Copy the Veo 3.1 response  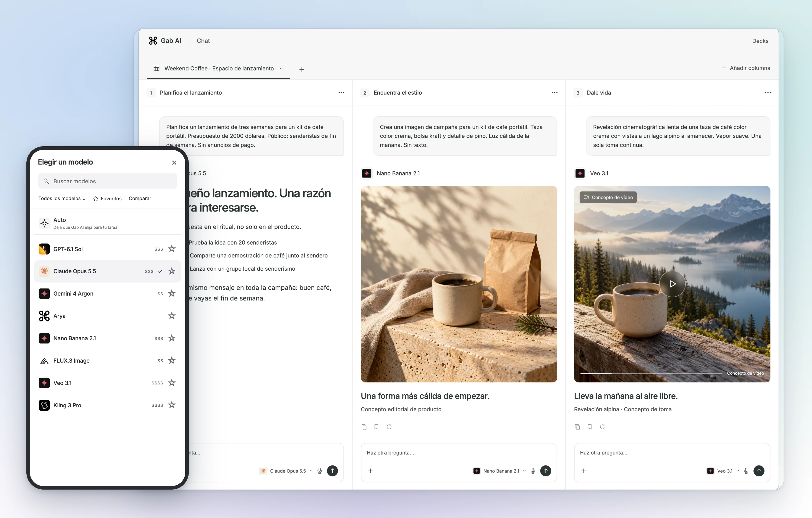point(577,427)
